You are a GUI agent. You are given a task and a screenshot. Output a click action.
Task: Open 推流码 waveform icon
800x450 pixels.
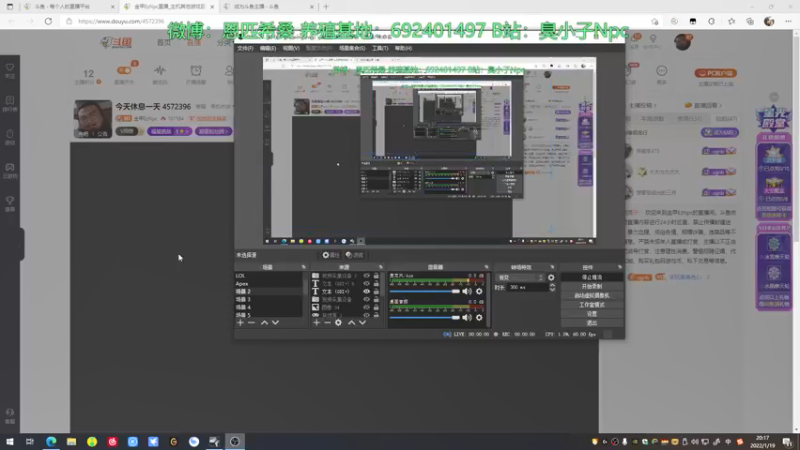point(160,74)
